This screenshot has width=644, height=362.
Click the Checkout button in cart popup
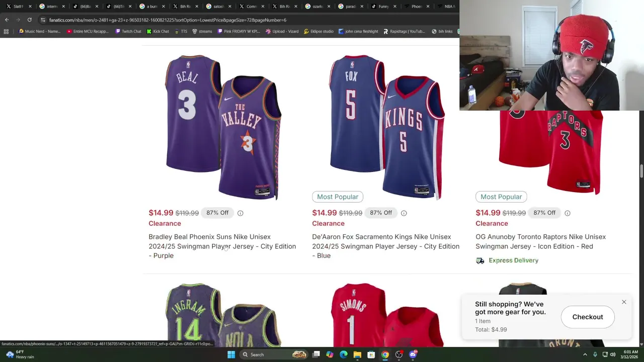point(588,317)
